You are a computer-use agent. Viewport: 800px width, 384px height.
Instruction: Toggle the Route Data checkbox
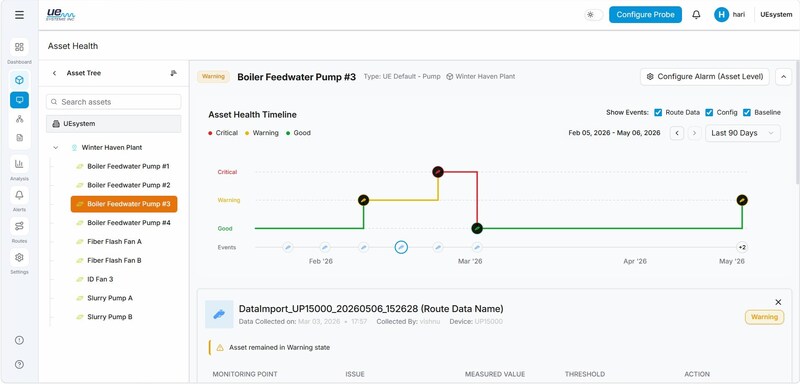(x=658, y=112)
